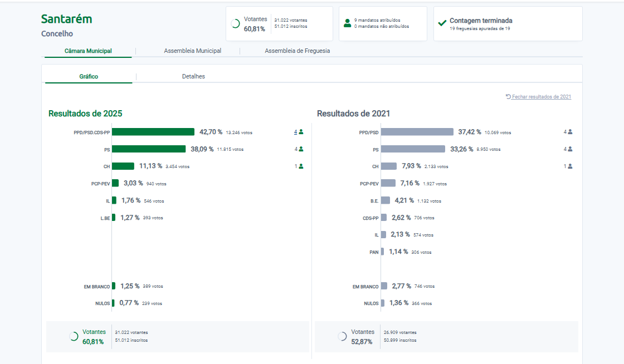The width and height of the screenshot is (624, 364).
Task: Click the 2021 CH mandate person icon
Action: (570, 166)
